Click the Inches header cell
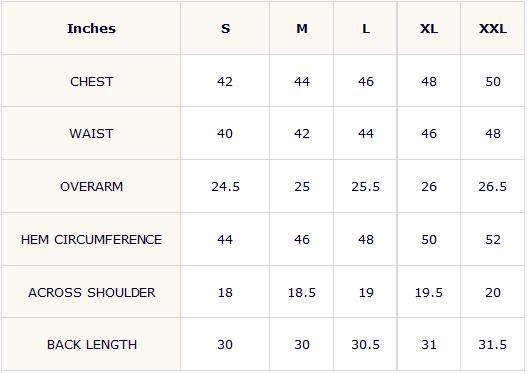 (91, 28)
